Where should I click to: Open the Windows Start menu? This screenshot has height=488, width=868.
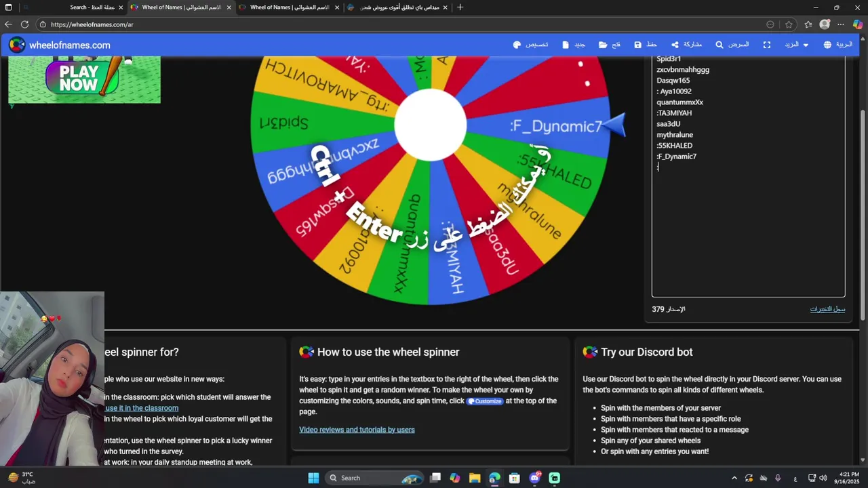pyautogui.click(x=313, y=478)
